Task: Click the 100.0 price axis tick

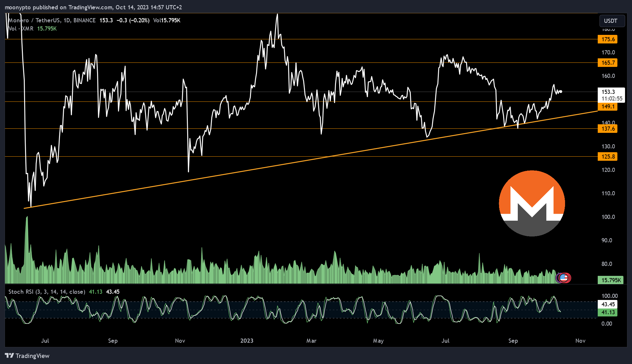Action: coord(608,217)
